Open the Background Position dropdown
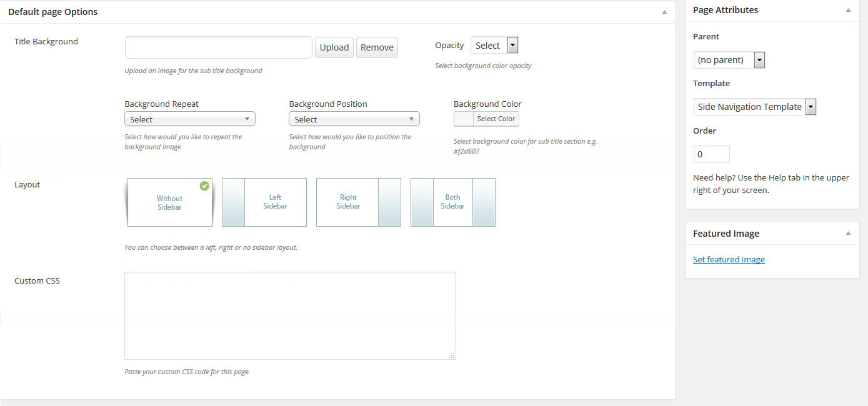 click(x=354, y=119)
